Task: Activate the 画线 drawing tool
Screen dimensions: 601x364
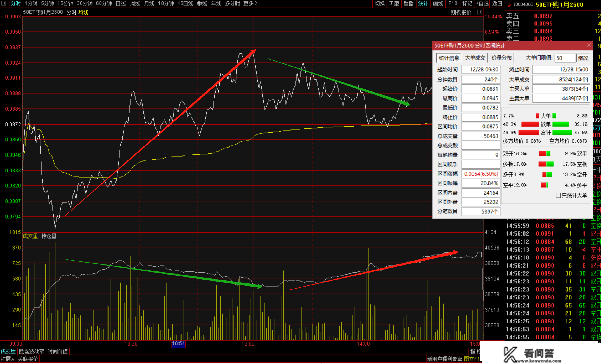Action: [x=438, y=3]
